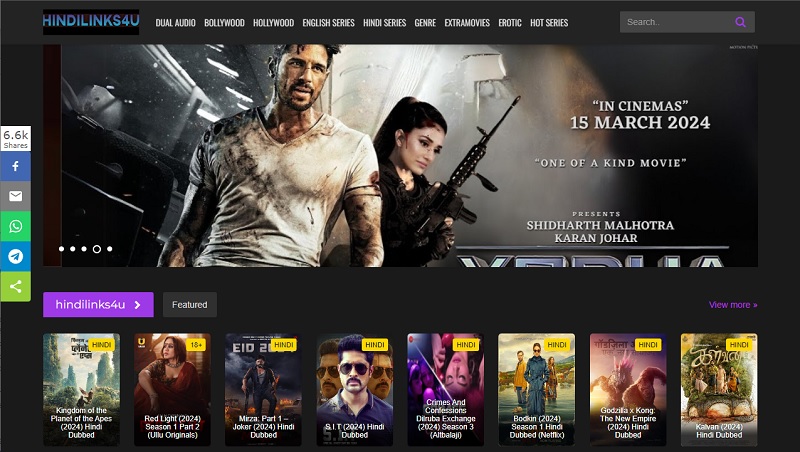The height and width of the screenshot is (452, 800).
Task: Click the chevron arrow in hindilinks4u button
Action: pos(138,305)
